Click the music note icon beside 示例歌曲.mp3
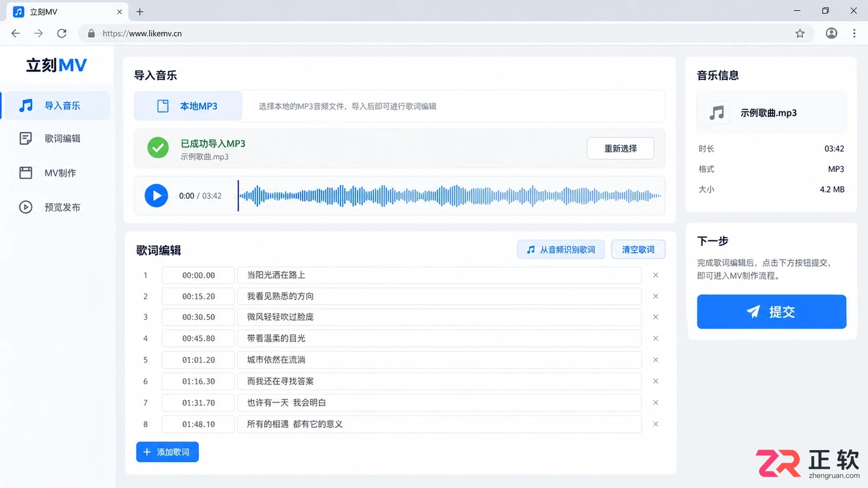The height and width of the screenshot is (488, 868). pyautogui.click(x=717, y=113)
